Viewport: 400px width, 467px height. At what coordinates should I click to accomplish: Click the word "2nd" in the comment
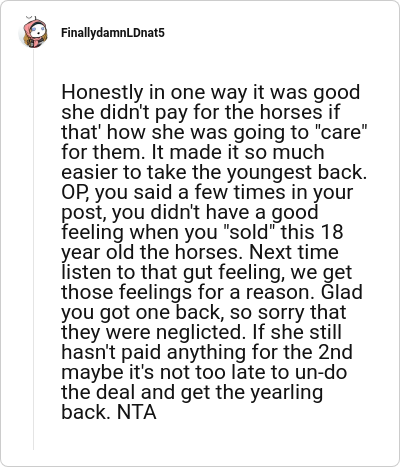(335, 352)
